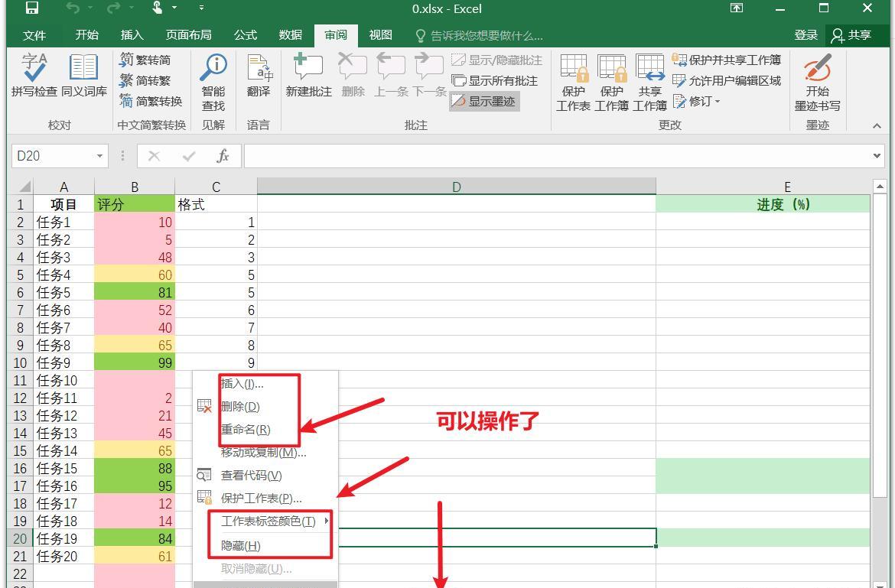Image resolution: width=895 pixels, height=588 pixels.
Task: Click 显示/隐藏批注
Action: (496, 60)
